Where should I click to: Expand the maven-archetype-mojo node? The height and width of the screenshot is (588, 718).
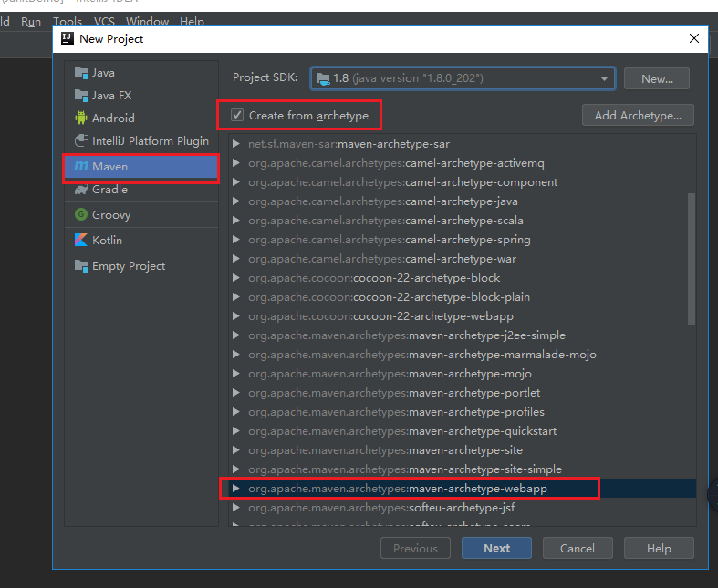tap(235, 374)
